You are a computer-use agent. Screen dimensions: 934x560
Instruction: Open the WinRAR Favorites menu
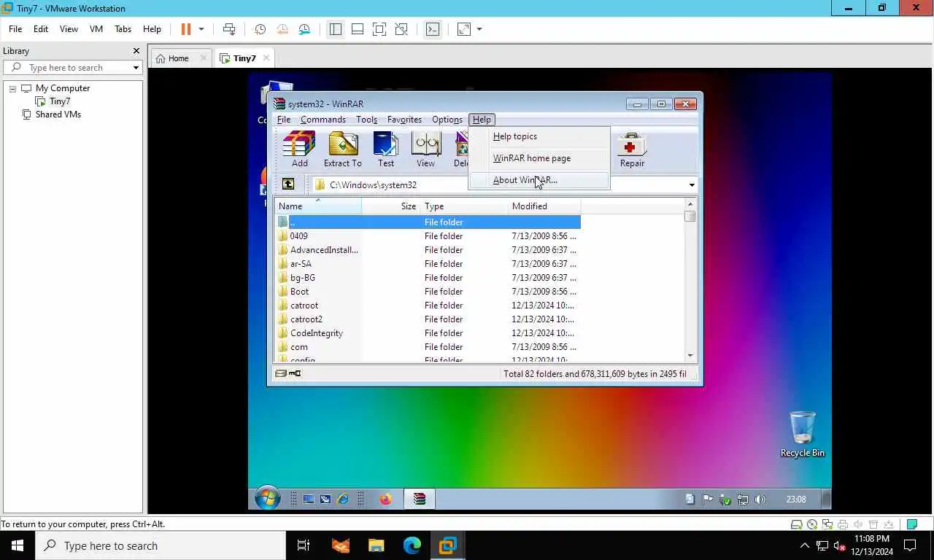coord(404,120)
